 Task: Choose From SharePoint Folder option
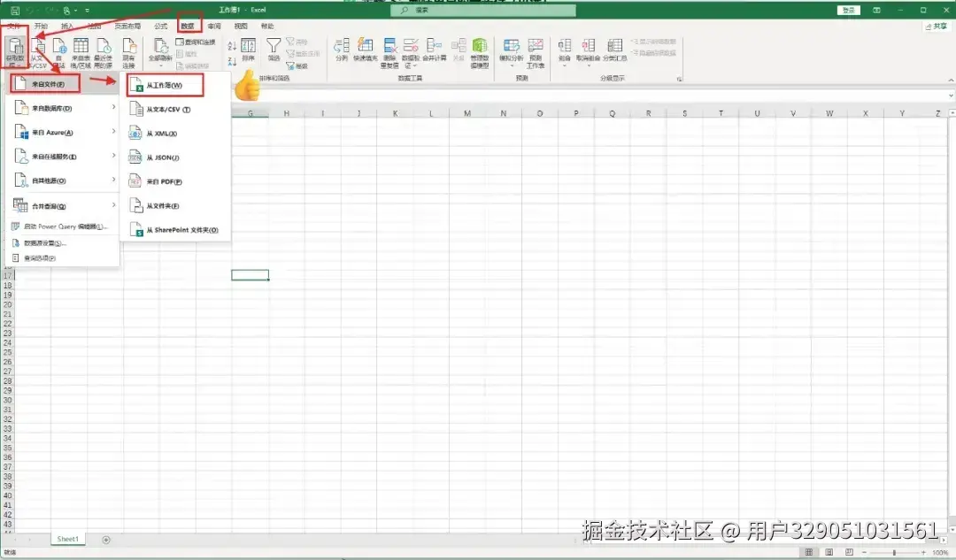click(x=175, y=230)
